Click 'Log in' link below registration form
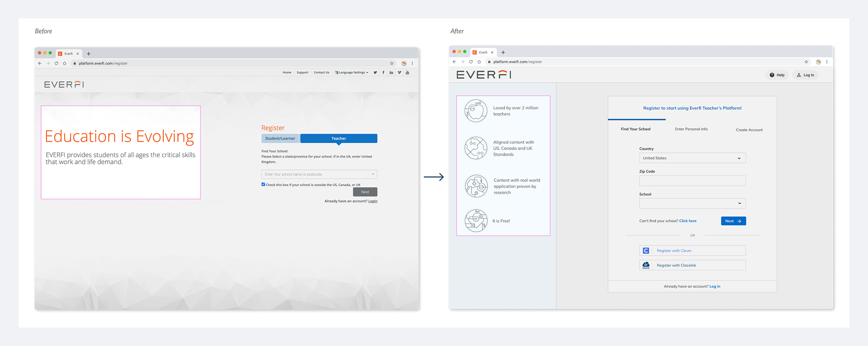Screen dimensions: 868x346 (715, 286)
